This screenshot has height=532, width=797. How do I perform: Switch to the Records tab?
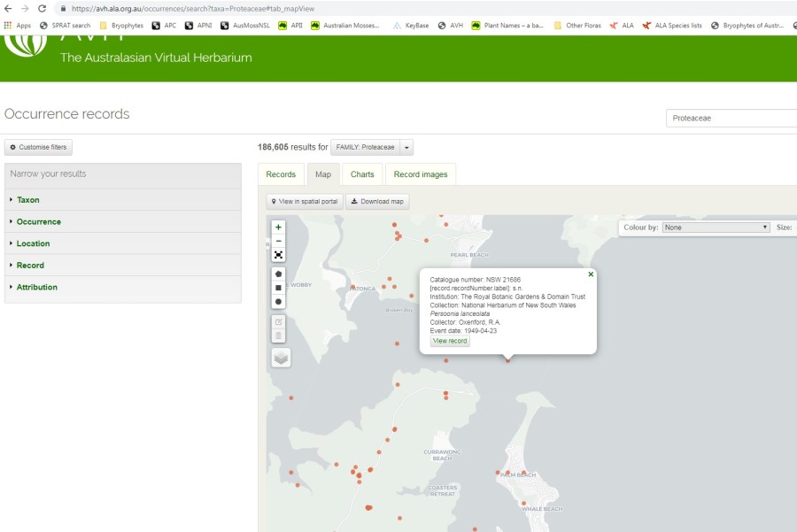[281, 174]
